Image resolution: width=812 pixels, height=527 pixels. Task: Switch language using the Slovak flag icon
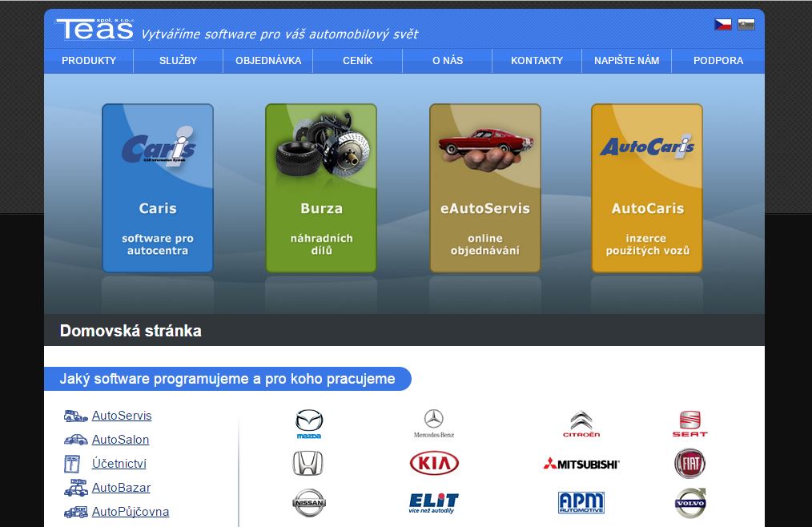coord(746,25)
